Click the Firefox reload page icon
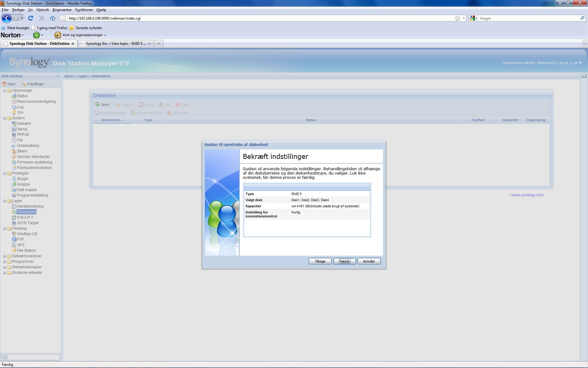 click(31, 18)
